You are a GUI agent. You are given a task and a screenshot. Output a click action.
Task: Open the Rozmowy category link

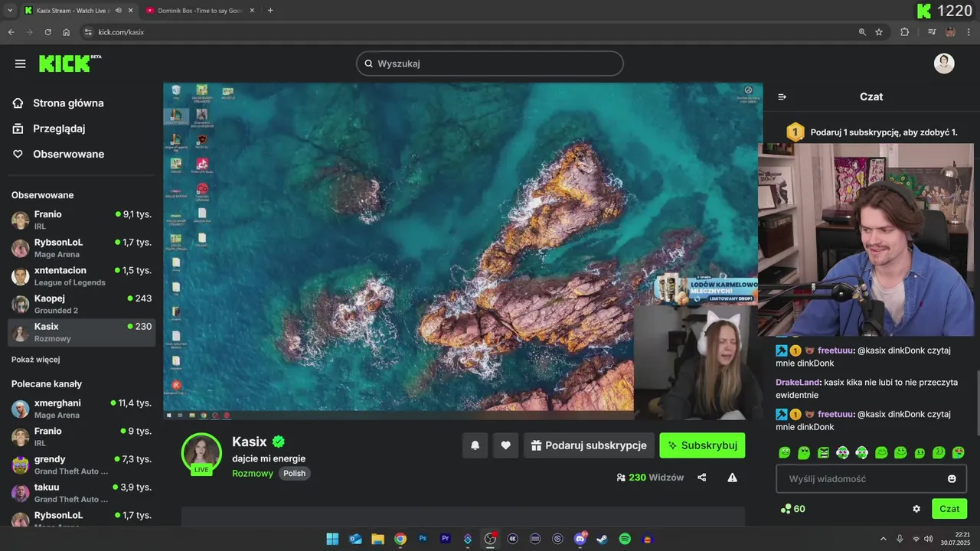[x=253, y=473]
